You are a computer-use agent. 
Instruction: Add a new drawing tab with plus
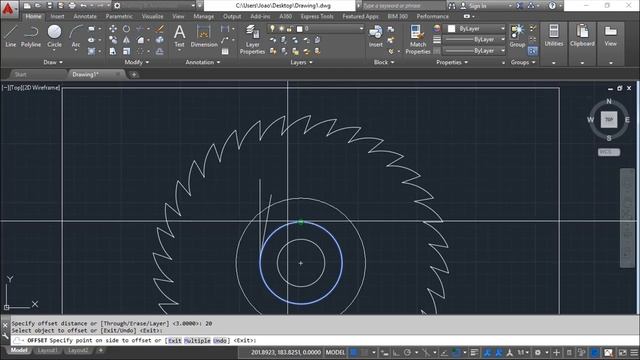point(134,74)
